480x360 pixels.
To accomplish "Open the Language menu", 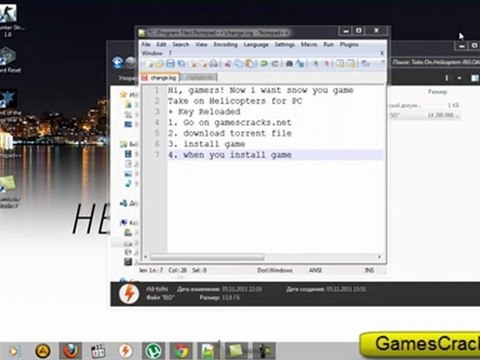I will [256, 44].
